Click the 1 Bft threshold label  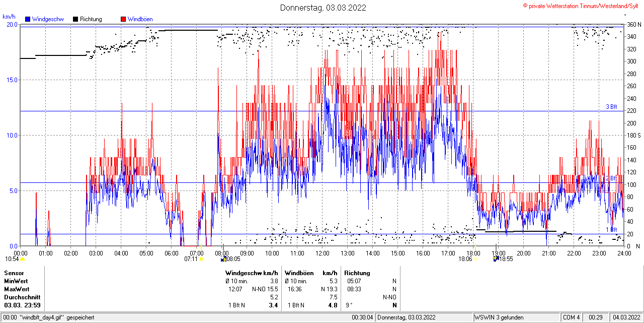pos(611,230)
